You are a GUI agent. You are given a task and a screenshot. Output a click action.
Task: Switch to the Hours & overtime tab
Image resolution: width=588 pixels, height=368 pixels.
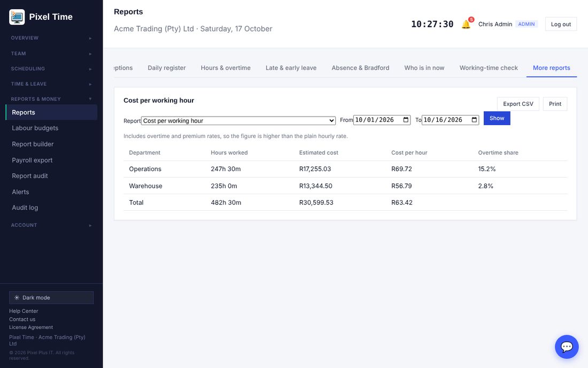[226, 68]
